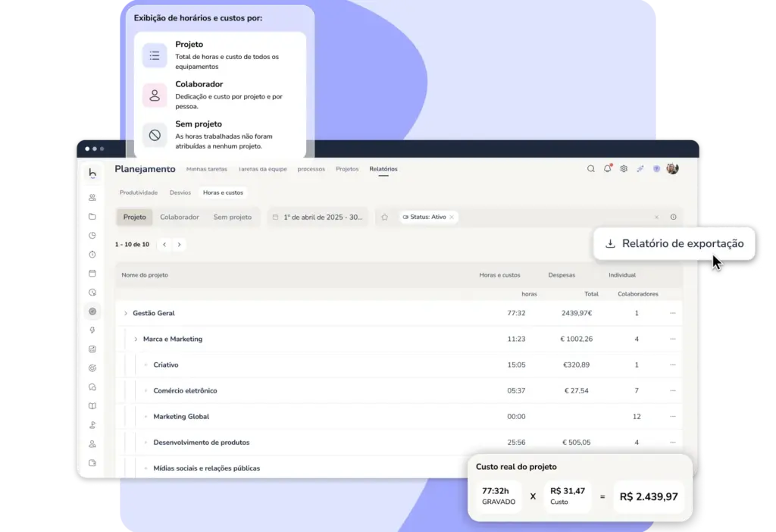Click the app logo in the sidebar

pos(92,173)
